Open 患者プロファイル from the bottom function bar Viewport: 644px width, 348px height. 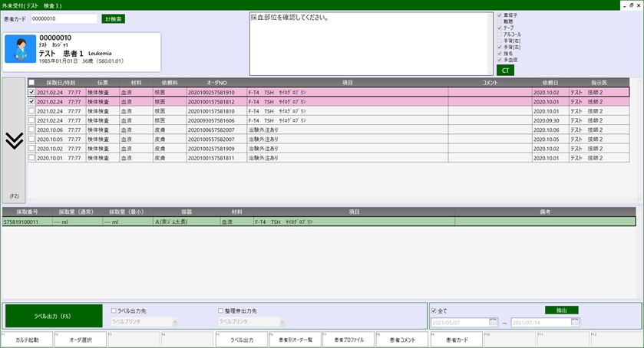click(x=348, y=340)
